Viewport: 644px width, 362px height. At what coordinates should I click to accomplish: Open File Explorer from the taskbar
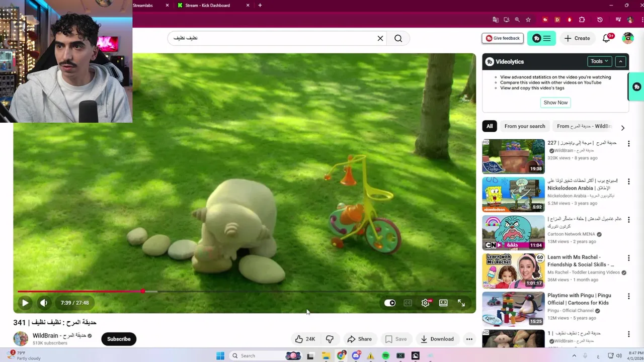326,355
